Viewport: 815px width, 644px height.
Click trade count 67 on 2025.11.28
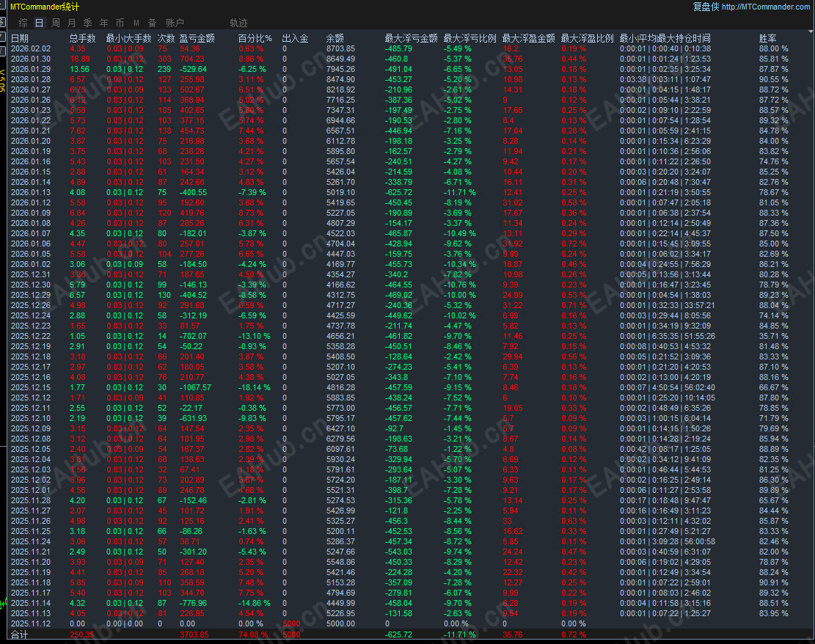click(x=161, y=500)
